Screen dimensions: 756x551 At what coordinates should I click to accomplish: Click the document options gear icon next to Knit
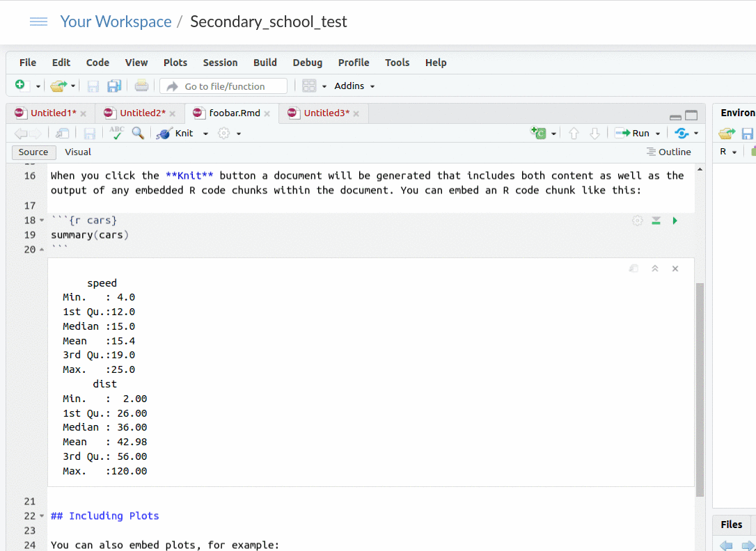(223, 134)
